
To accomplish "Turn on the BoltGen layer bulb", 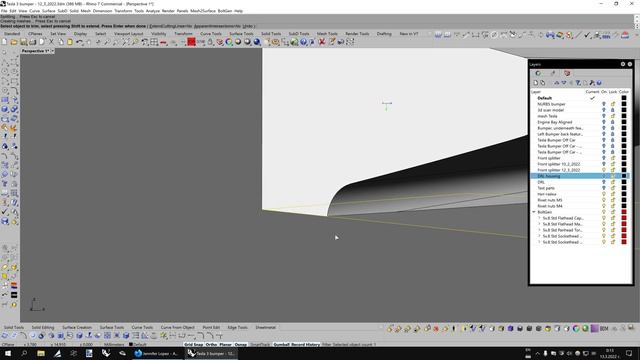I will [x=604, y=212].
